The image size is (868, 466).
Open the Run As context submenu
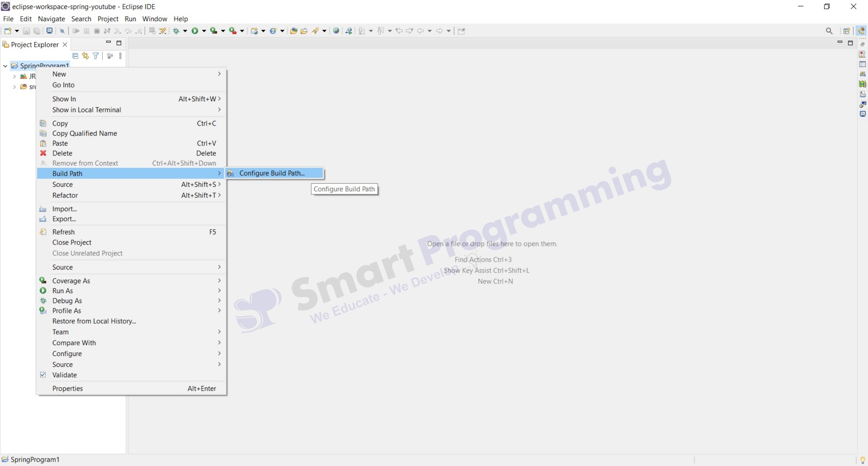pos(131,291)
